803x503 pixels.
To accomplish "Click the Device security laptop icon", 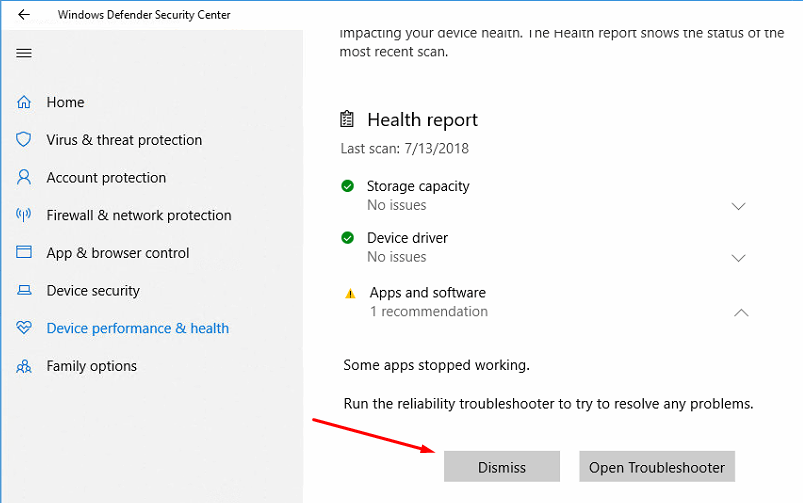I will (24, 290).
